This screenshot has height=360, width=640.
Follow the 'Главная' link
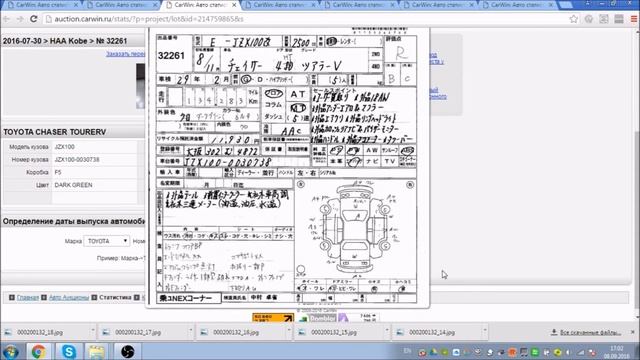28,298
